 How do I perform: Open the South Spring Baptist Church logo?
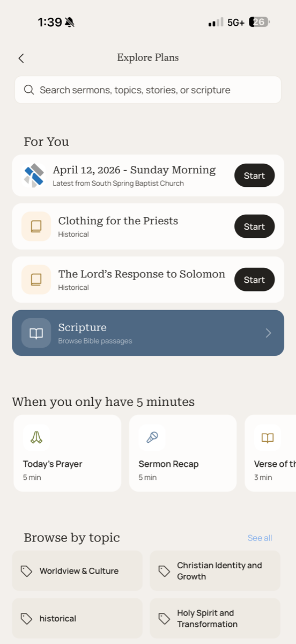(x=34, y=175)
